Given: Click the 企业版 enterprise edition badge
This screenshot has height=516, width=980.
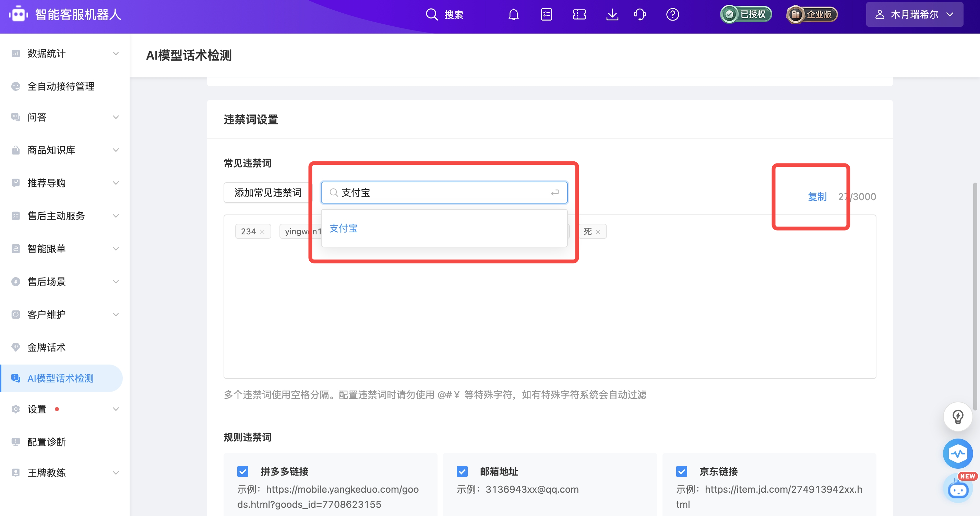Looking at the screenshot, I should (812, 14).
